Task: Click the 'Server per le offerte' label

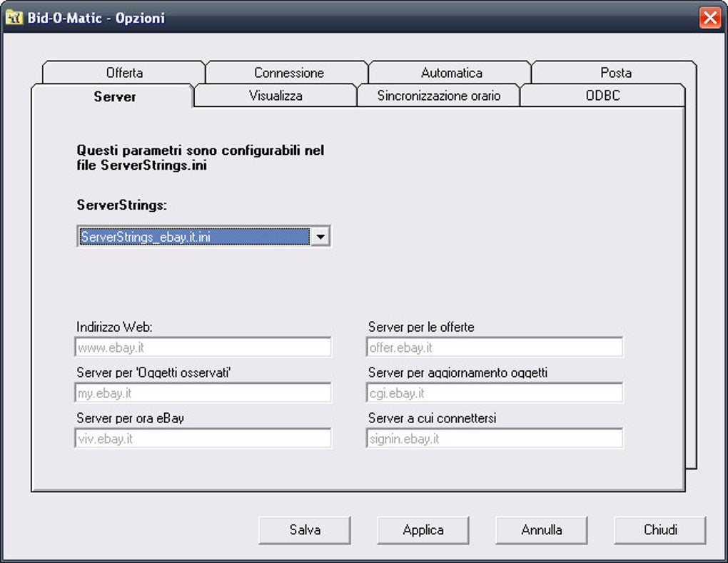Action: (421, 327)
